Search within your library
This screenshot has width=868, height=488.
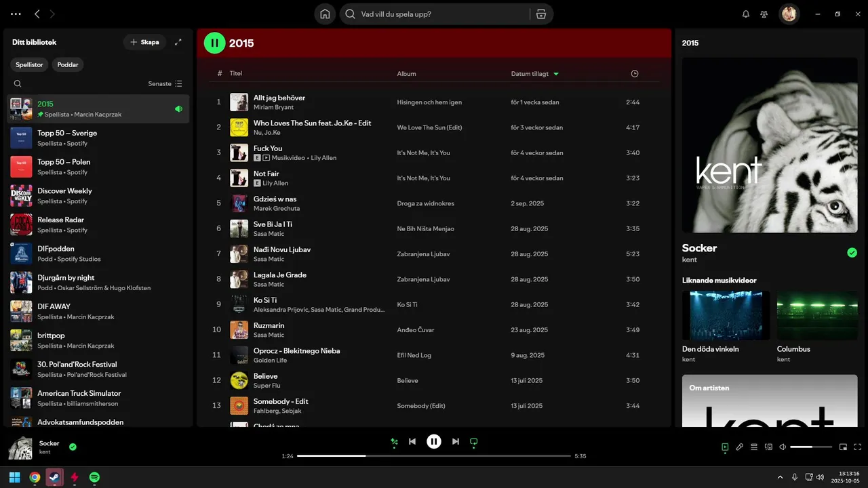[18, 83]
